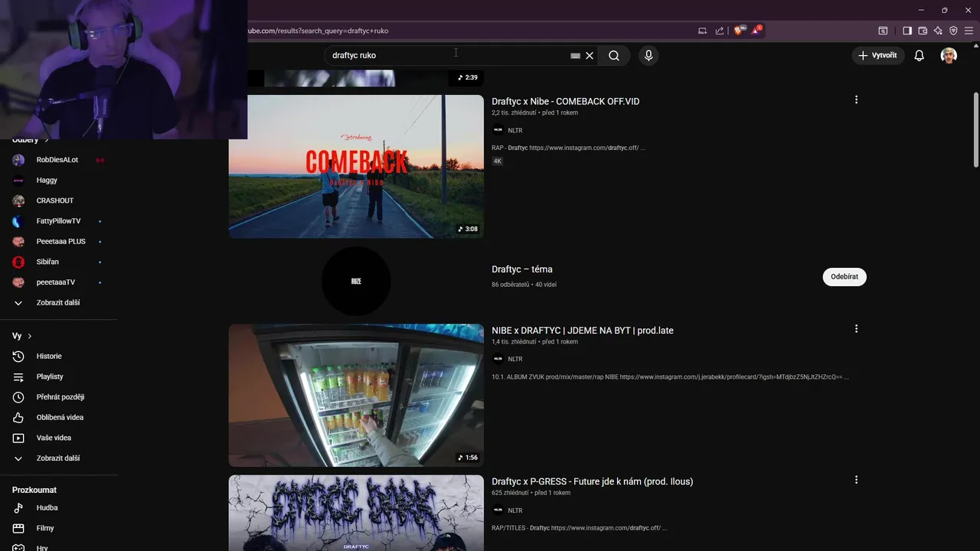Open options menu for Future jde k nám video
The image size is (980, 551).
(856, 480)
